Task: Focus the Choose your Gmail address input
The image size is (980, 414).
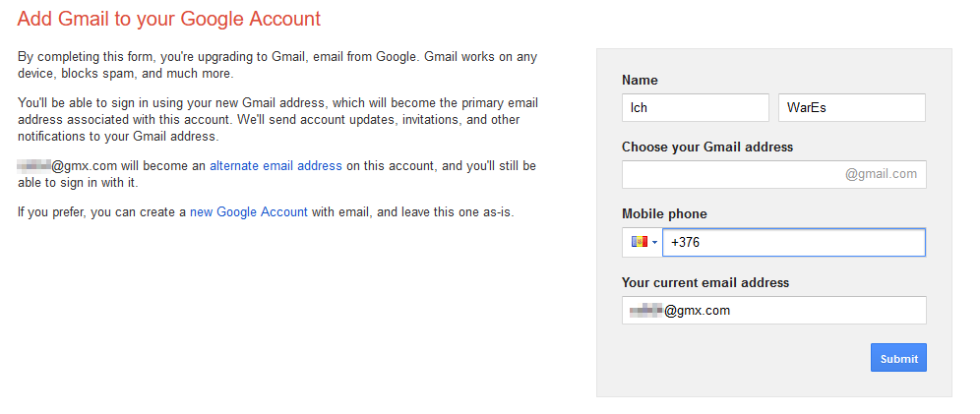Action: (728, 174)
